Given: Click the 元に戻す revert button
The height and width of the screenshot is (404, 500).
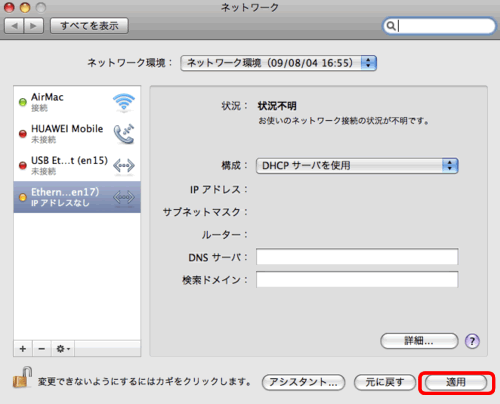Looking at the screenshot, I should click(x=385, y=382).
